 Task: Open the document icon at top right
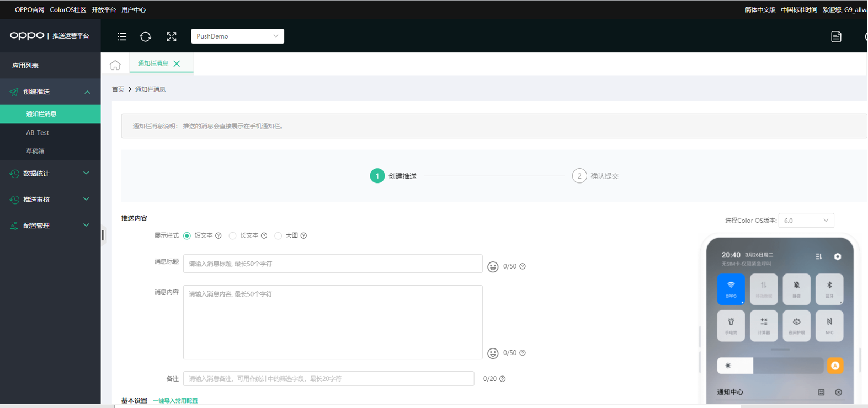[836, 36]
